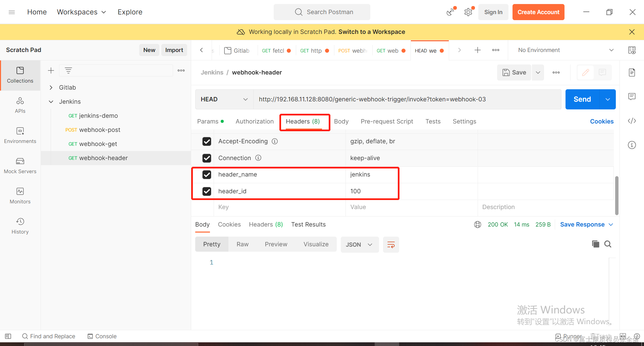Open the Workspaces dropdown

[x=82, y=12]
